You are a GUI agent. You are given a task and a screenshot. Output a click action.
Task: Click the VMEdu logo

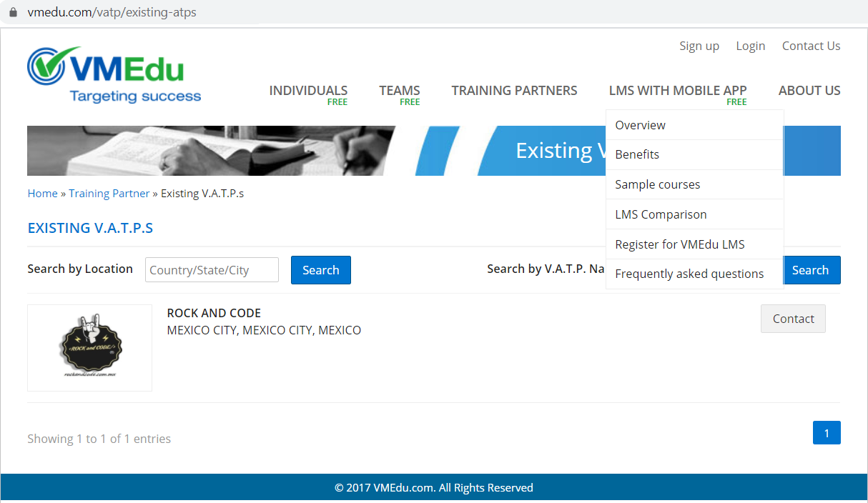tap(114, 75)
